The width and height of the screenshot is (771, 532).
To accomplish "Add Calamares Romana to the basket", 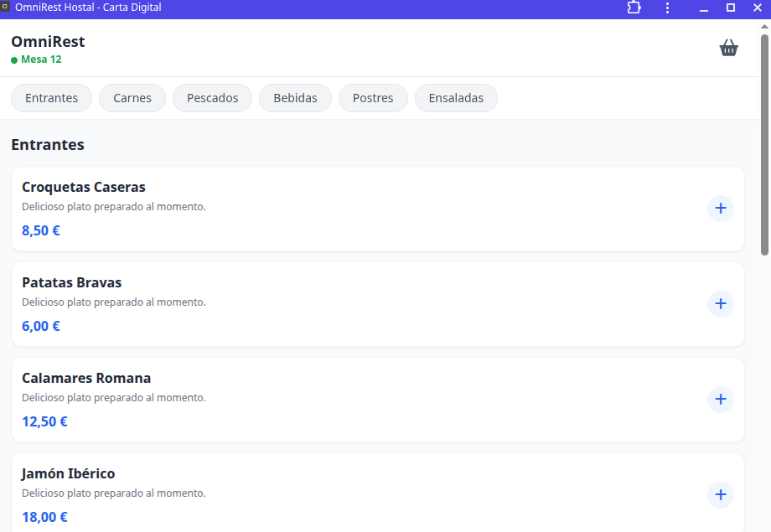I will coord(720,400).
